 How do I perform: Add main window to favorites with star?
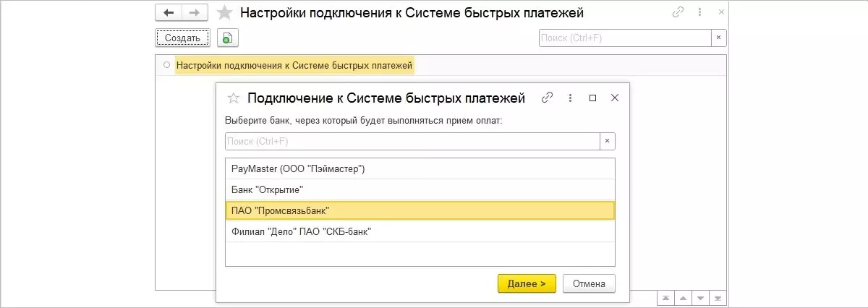point(225,13)
